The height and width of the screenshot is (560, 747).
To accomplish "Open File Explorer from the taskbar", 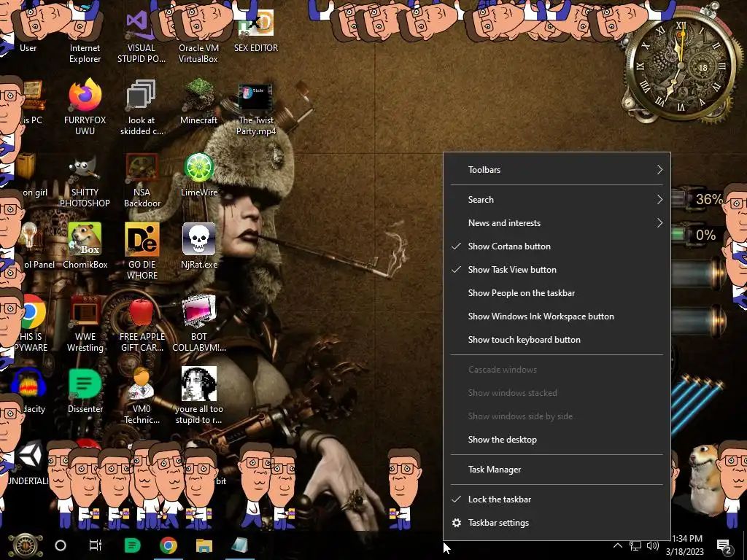I will (204, 545).
